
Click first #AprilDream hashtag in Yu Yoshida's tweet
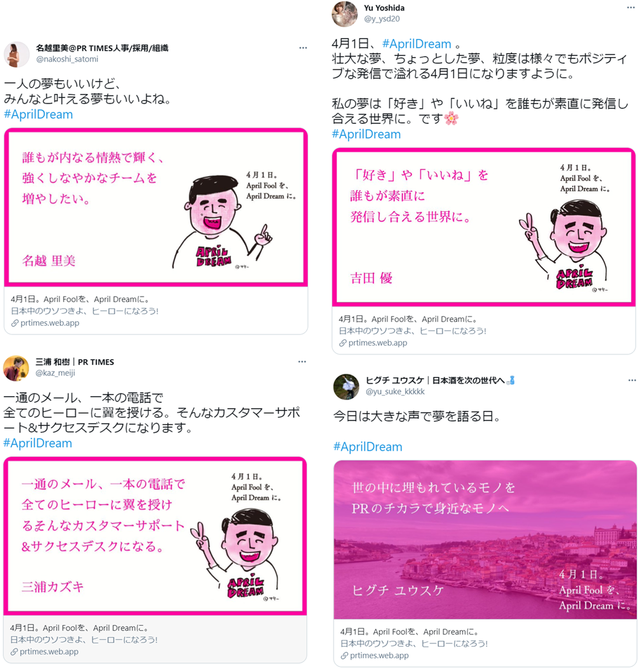(x=417, y=44)
